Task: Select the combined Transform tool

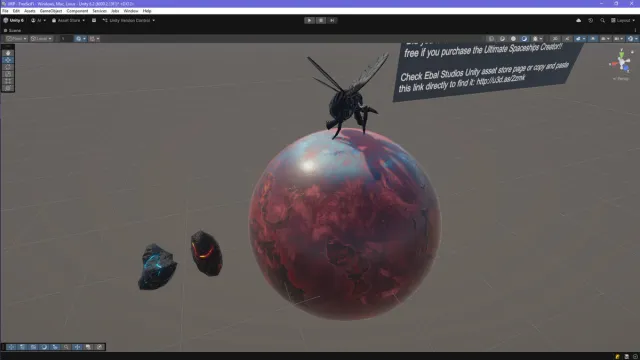Action: [8, 88]
